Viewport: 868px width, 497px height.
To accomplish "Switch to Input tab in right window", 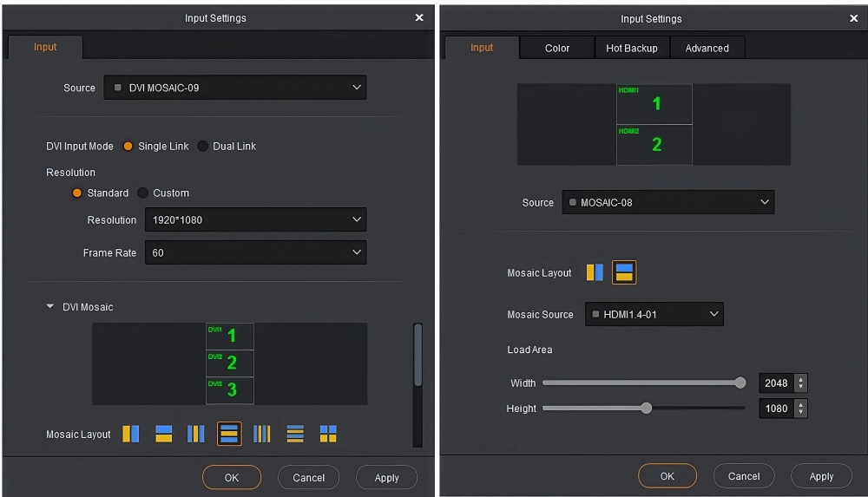I will coord(482,48).
